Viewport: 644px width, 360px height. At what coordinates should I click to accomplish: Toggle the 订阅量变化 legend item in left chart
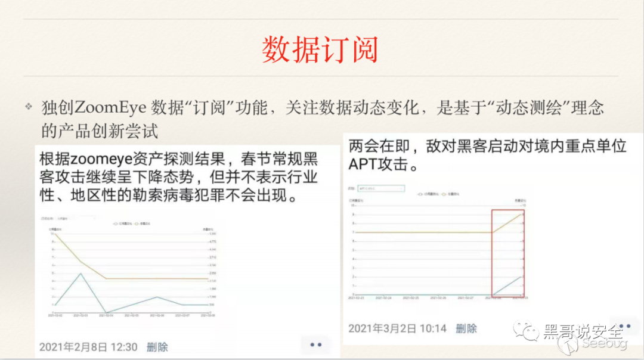(x=122, y=224)
